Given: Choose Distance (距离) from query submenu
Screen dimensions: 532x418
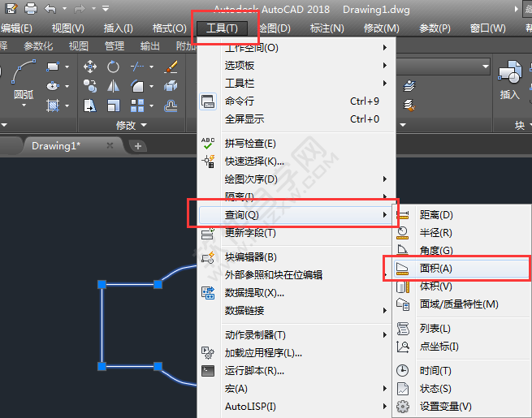Looking at the screenshot, I should pos(462,215).
